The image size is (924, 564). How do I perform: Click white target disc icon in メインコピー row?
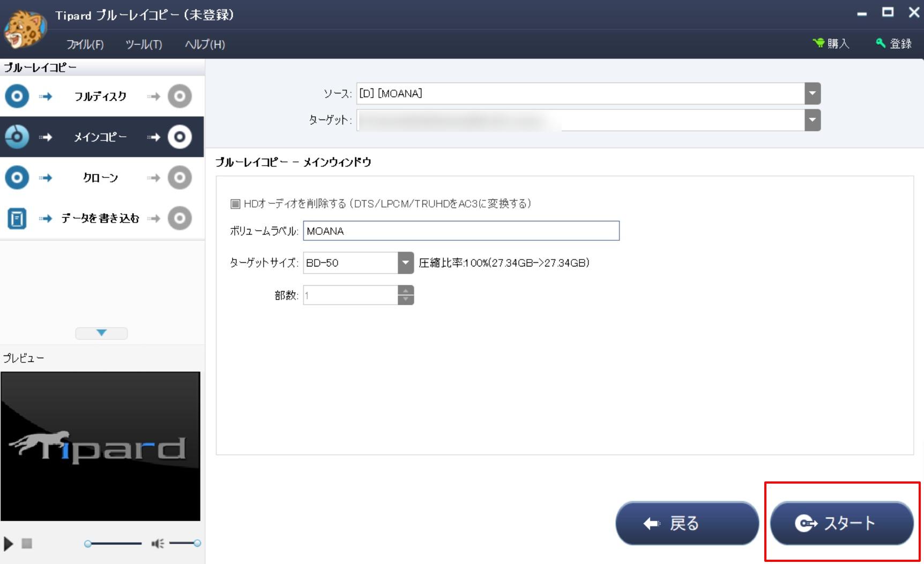[180, 137]
